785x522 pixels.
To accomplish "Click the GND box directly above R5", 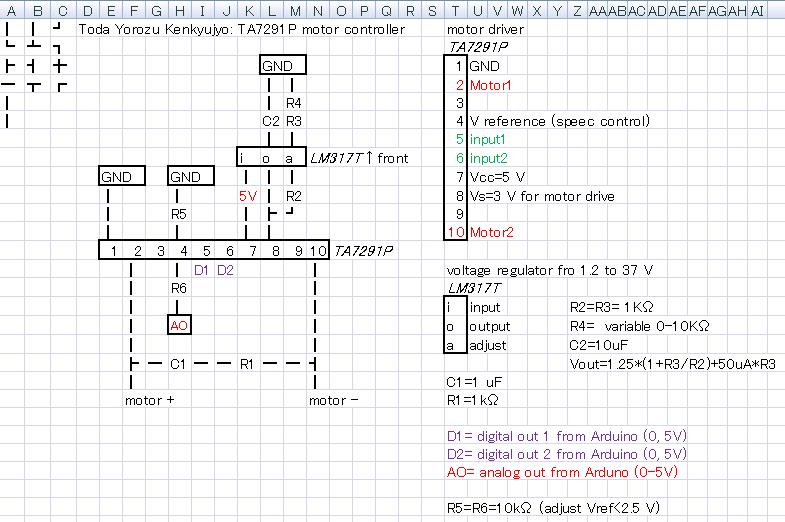I will coord(191,176).
